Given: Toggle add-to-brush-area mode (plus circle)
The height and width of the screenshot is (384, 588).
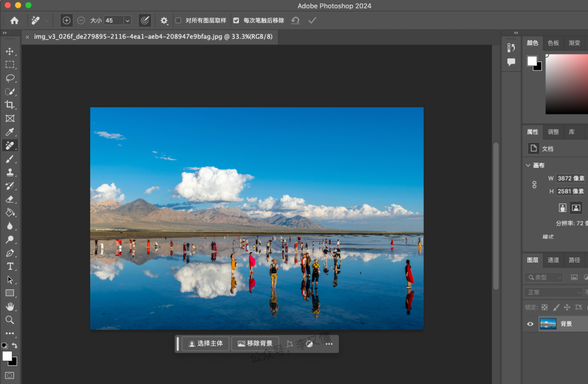Looking at the screenshot, I should 67,20.
